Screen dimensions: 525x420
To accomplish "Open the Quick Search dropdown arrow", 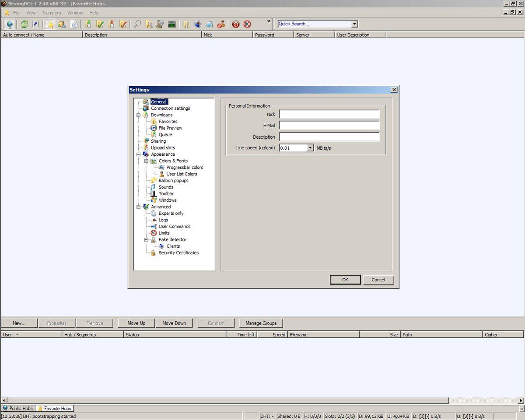I will (354, 24).
